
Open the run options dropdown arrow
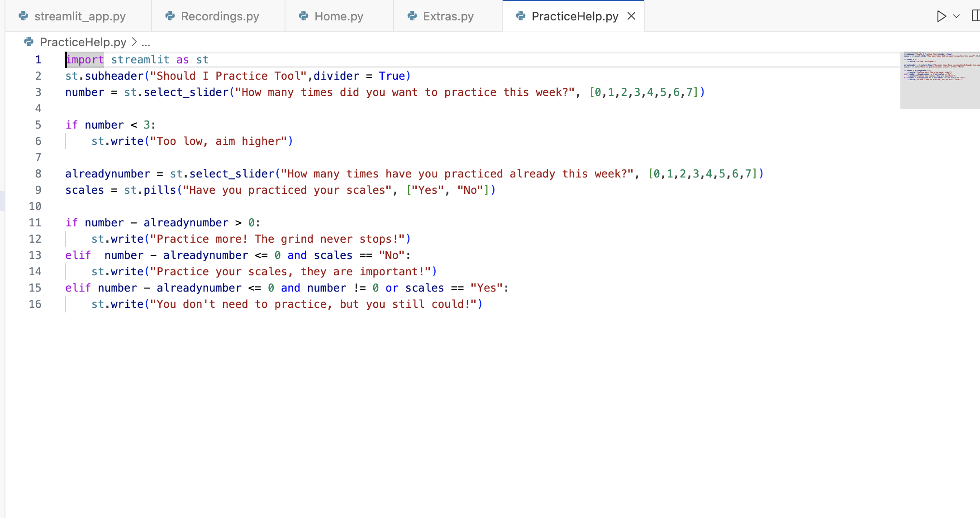(x=956, y=16)
